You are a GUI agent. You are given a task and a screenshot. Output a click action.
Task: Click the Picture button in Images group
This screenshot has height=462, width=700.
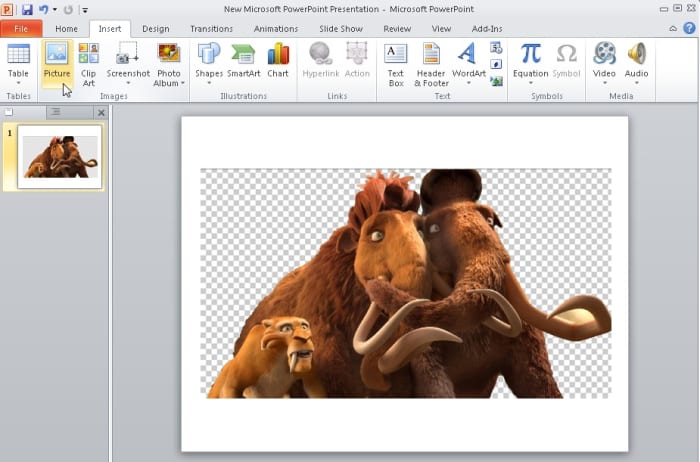[57, 63]
